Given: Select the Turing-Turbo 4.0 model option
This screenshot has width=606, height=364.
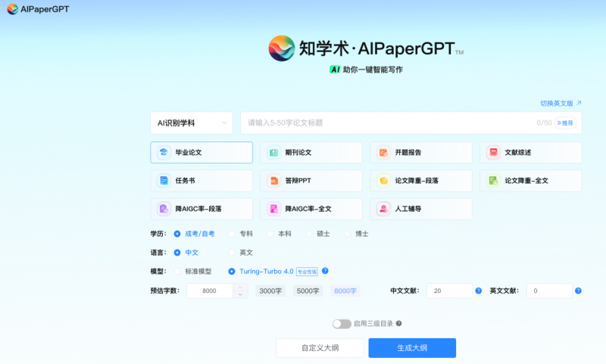Looking at the screenshot, I should (261, 272).
